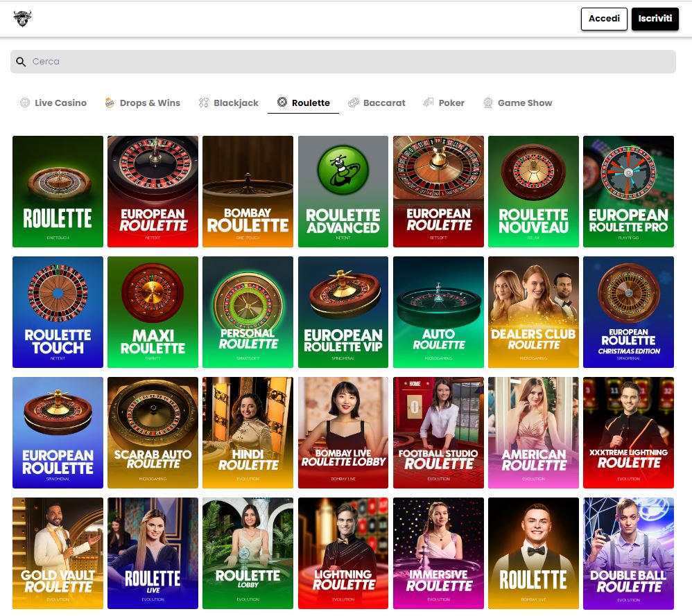
Task: Launch the Football Studio Roulette game
Action: tap(438, 432)
